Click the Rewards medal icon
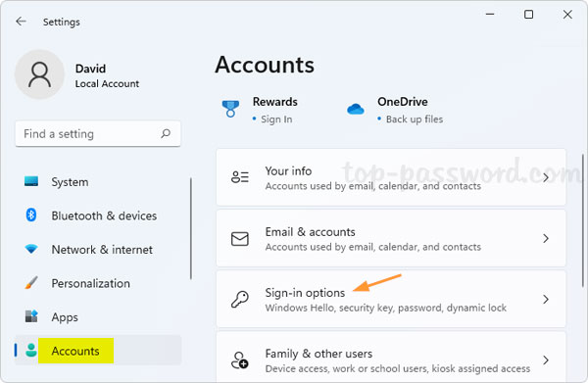Image resolution: width=588 pixels, height=383 pixels. tap(230, 109)
